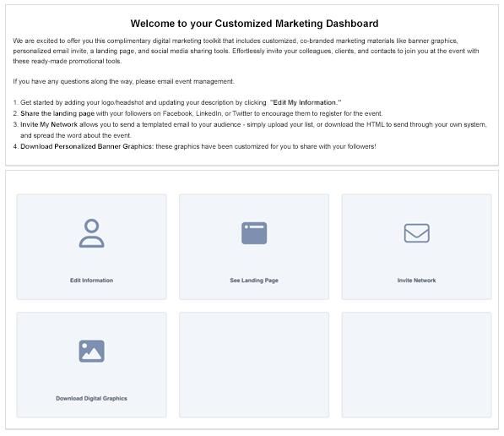Click the bold "Edit My Information." text

pos(306,102)
